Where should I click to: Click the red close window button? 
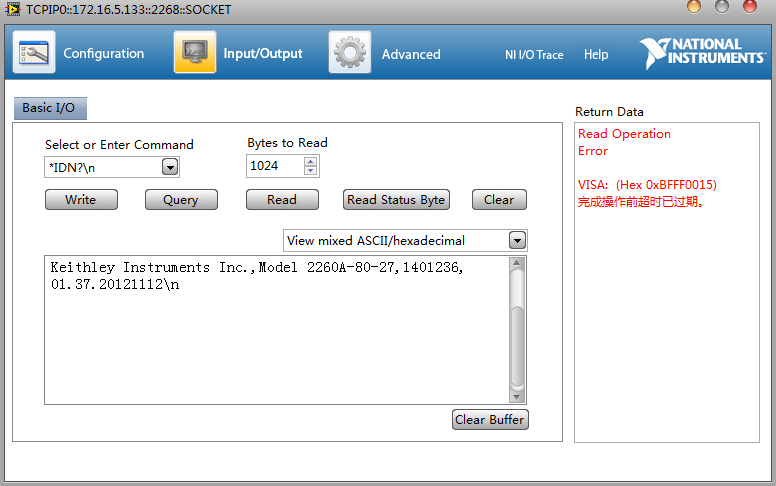click(x=750, y=7)
